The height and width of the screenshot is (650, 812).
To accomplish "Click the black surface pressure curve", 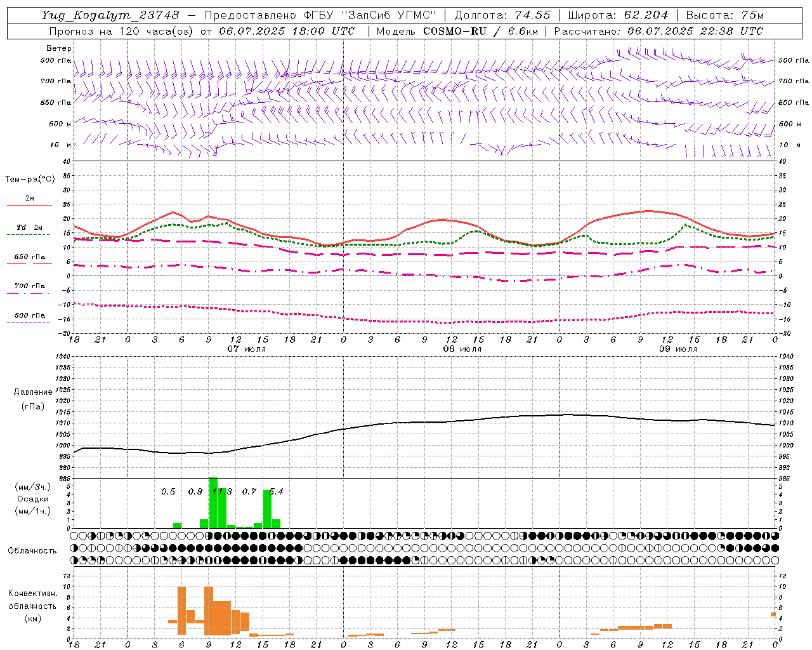I will [424, 422].
